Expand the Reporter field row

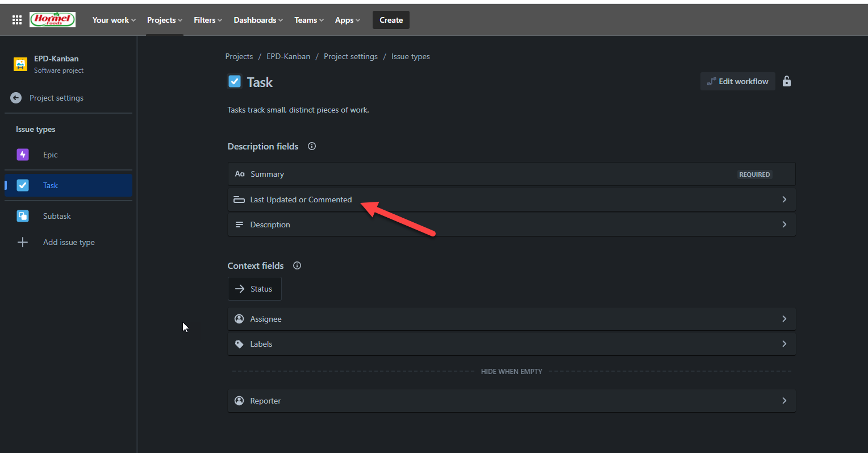click(511, 401)
